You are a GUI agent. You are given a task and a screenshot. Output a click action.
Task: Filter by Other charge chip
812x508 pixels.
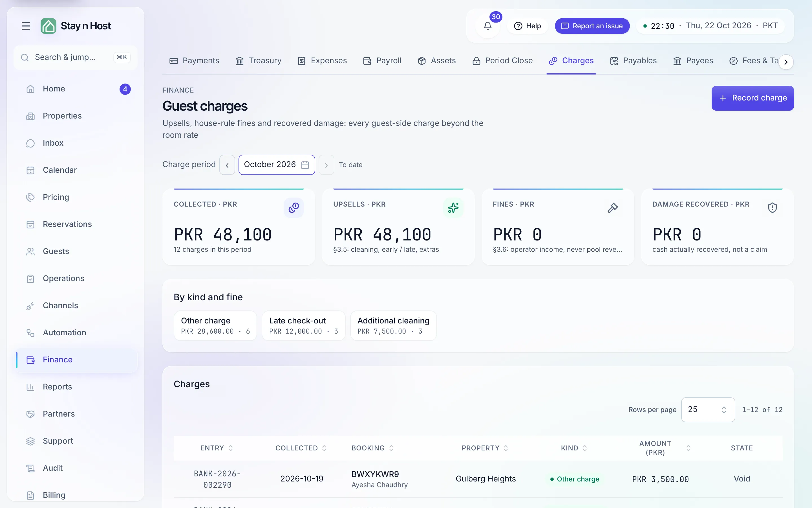(215, 326)
